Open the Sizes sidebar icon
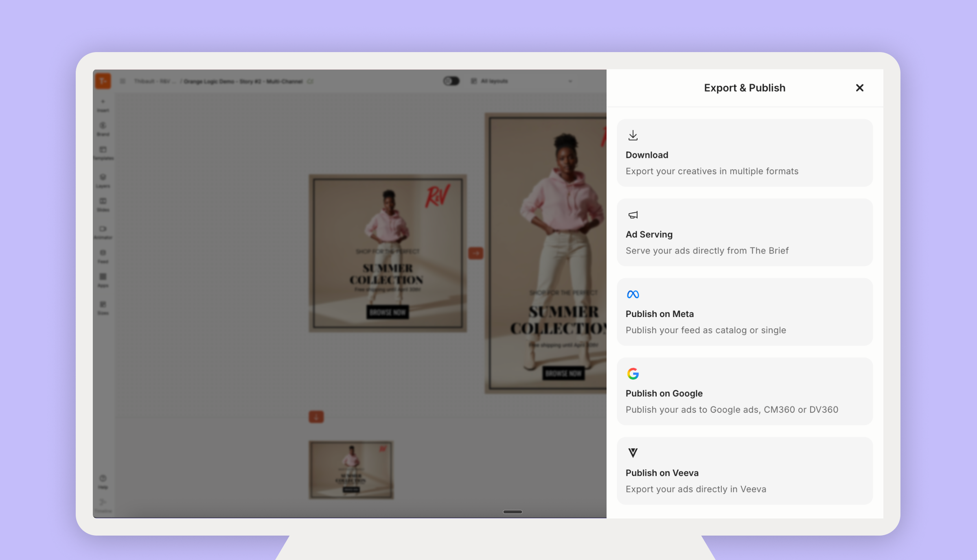Screen dimensions: 977x560 click(x=103, y=308)
